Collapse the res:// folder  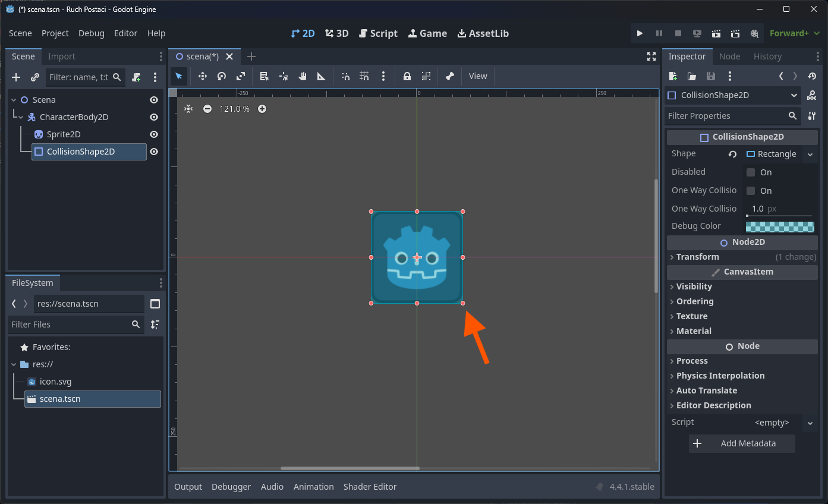(x=14, y=364)
